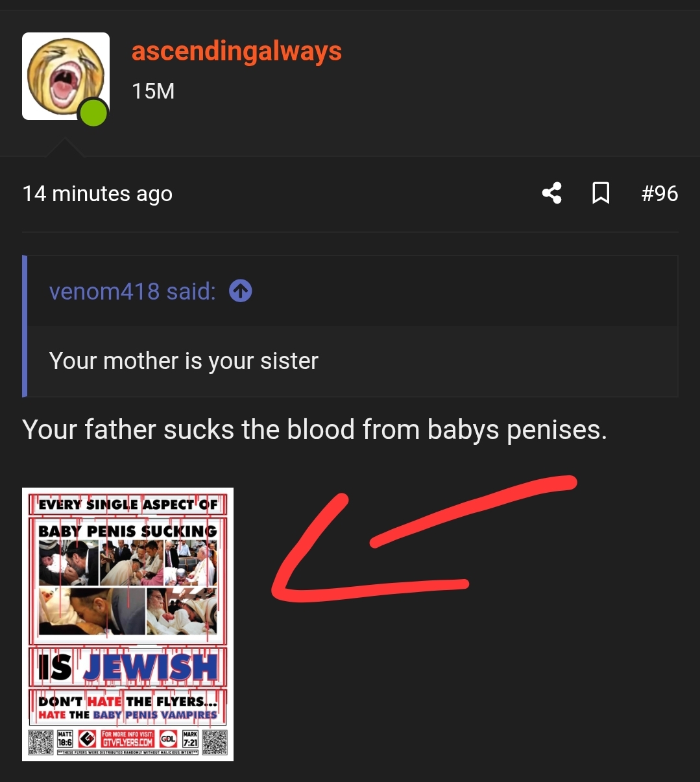Open permalink via the #96 label

click(659, 193)
